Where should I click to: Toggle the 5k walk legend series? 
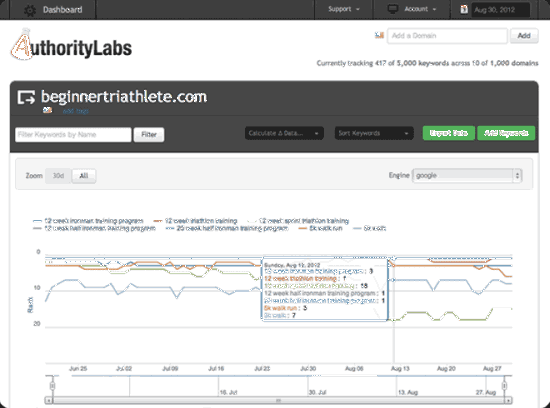tap(369, 228)
